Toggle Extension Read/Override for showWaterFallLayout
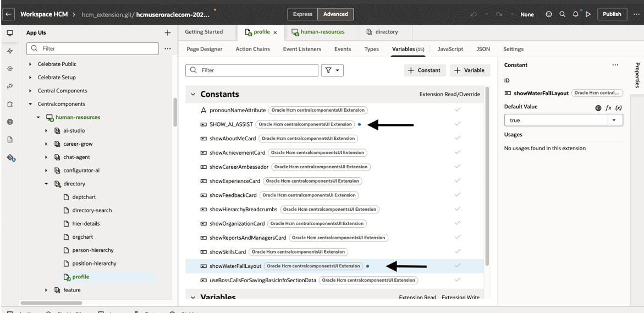Viewport: 644px width, 313px height. click(458, 266)
